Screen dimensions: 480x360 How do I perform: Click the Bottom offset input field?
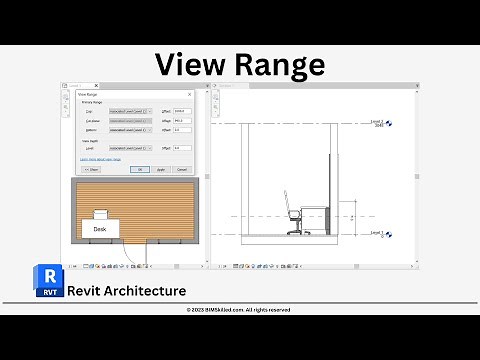182,130
